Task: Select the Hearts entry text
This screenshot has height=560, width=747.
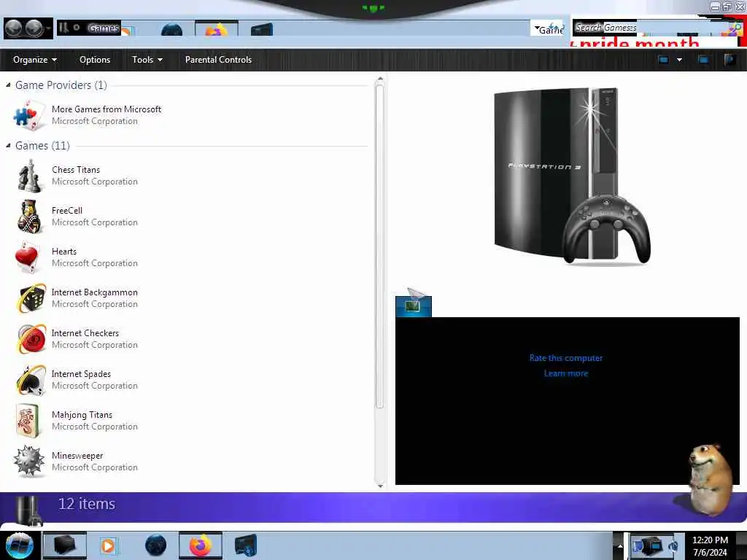Action: pyautogui.click(x=64, y=252)
